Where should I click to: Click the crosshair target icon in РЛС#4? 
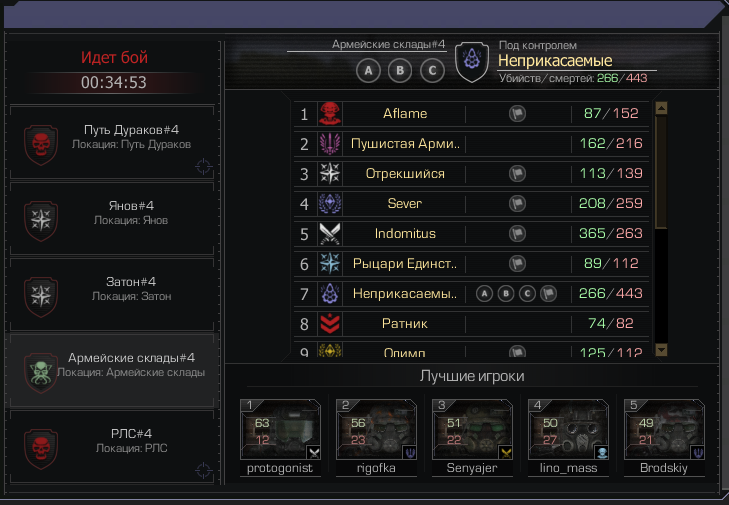point(203,470)
